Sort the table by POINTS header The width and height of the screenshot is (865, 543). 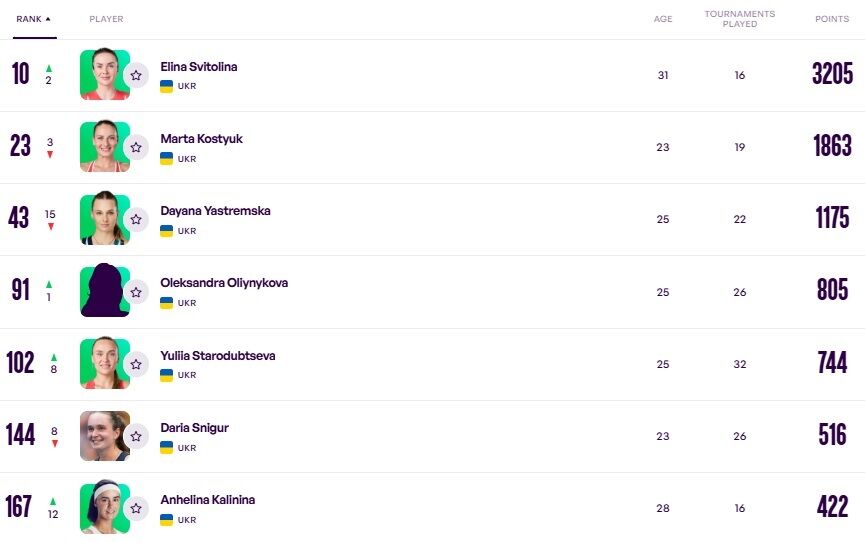pyautogui.click(x=831, y=19)
